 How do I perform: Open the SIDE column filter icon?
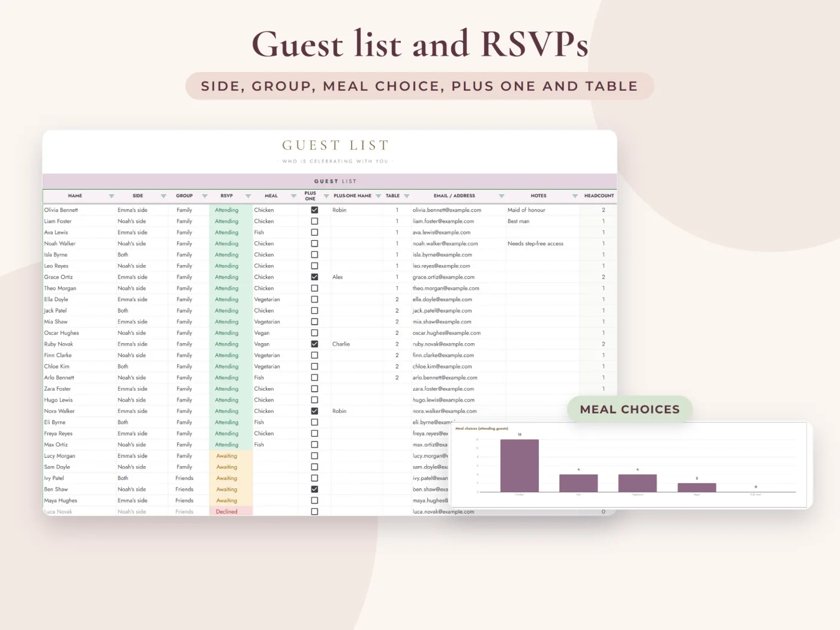(x=163, y=196)
